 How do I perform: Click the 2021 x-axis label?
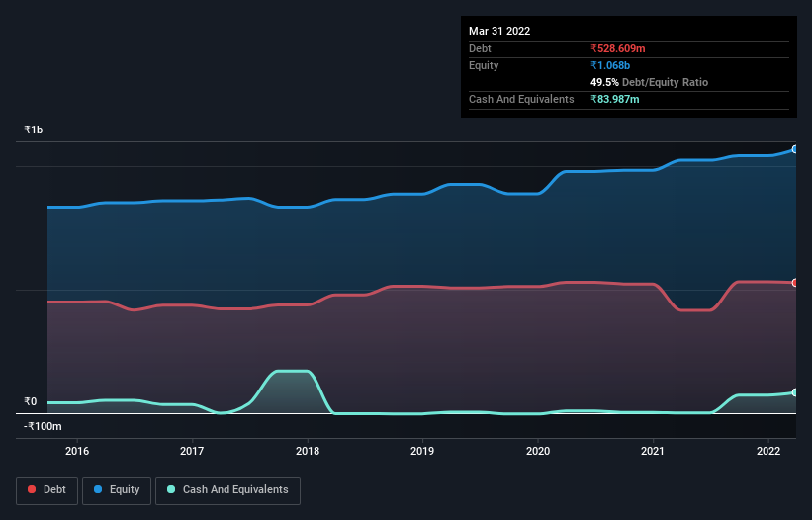coord(653,451)
